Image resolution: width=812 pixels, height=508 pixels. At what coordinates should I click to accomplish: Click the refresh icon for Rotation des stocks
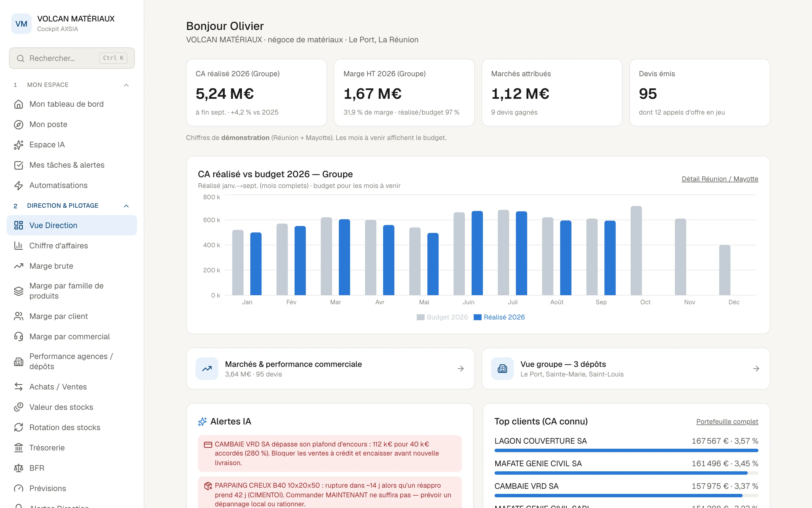pos(18,427)
